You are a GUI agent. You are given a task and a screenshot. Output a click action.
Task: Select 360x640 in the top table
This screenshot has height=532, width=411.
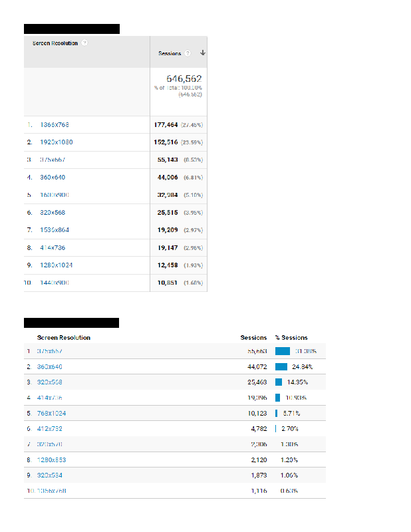(53, 177)
